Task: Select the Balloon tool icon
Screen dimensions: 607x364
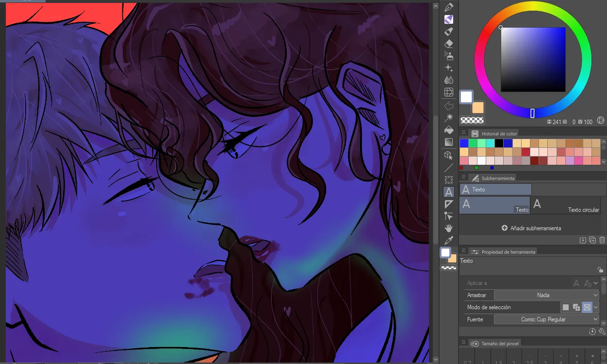Action: click(x=449, y=204)
